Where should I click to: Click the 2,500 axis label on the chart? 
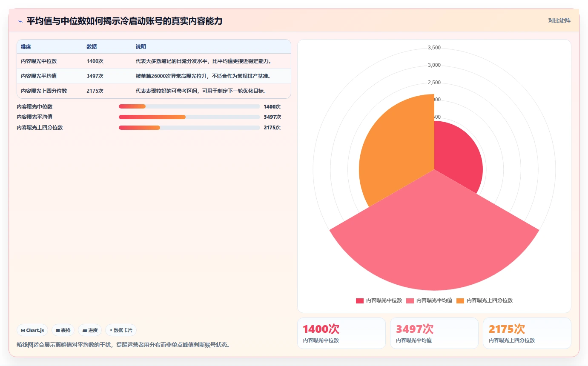click(x=434, y=83)
